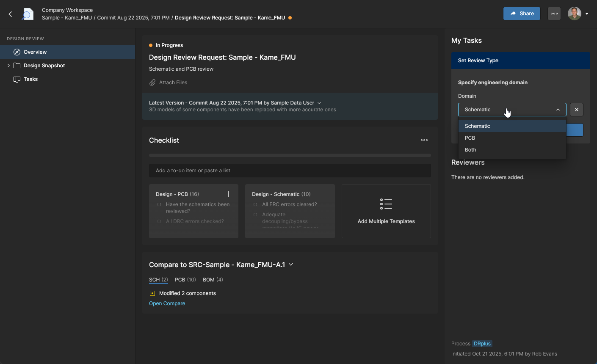
Task: Open the user profile avatar menu
Action: tap(575, 14)
